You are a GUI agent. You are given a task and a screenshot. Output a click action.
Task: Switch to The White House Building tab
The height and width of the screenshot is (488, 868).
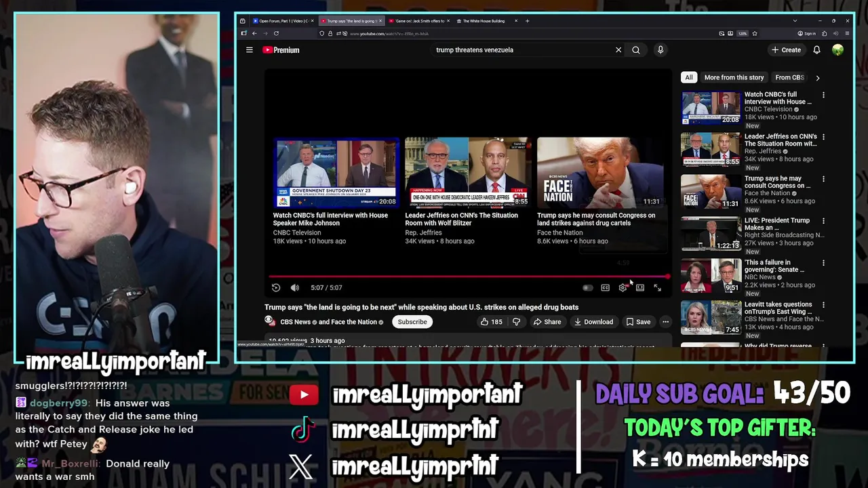coord(487,21)
